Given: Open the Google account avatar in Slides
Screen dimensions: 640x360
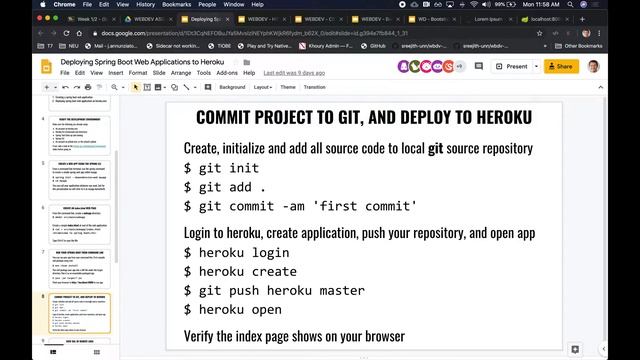Looking at the screenshot, I should (x=593, y=66).
